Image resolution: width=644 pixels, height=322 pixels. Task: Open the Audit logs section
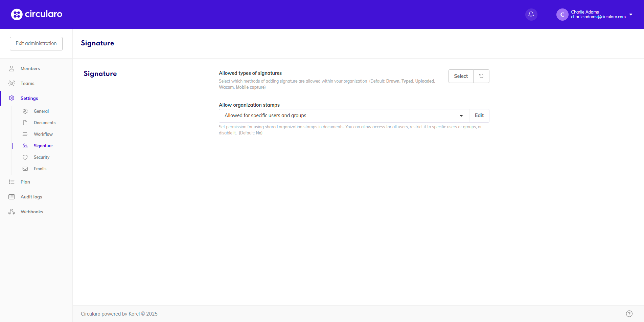(31, 197)
